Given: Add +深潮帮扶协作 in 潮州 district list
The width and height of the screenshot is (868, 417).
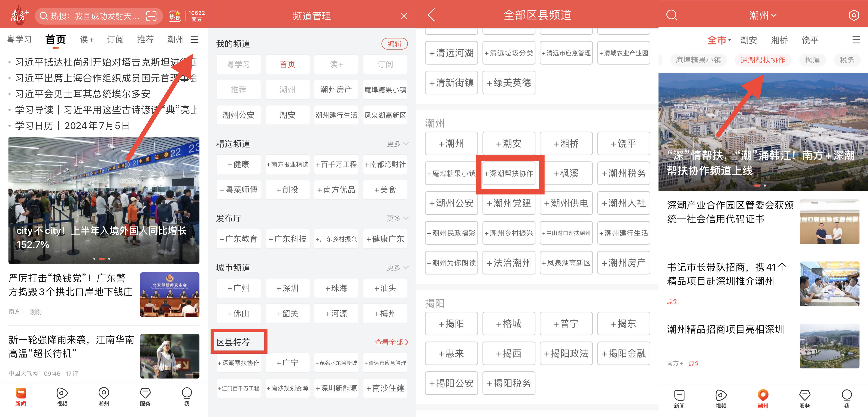Looking at the screenshot, I should coord(509,173).
